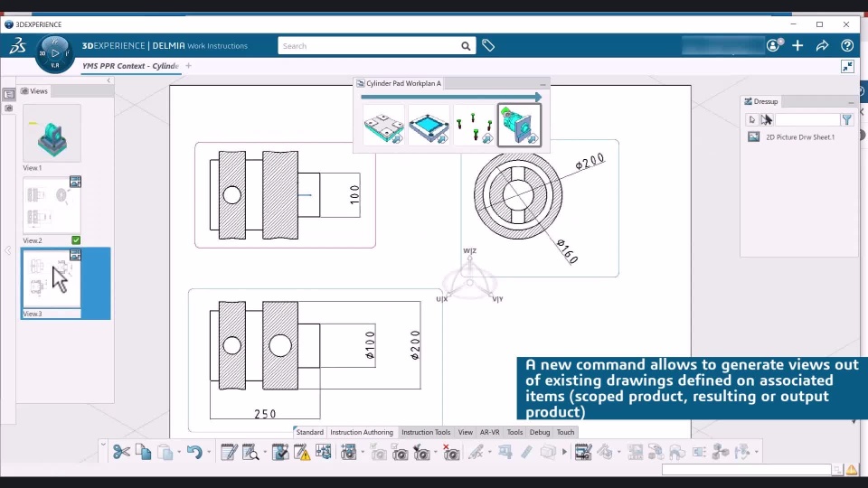This screenshot has width=868, height=488.
Task: Select 2D Picture Drw Sheet.1 item
Action: click(x=791, y=136)
